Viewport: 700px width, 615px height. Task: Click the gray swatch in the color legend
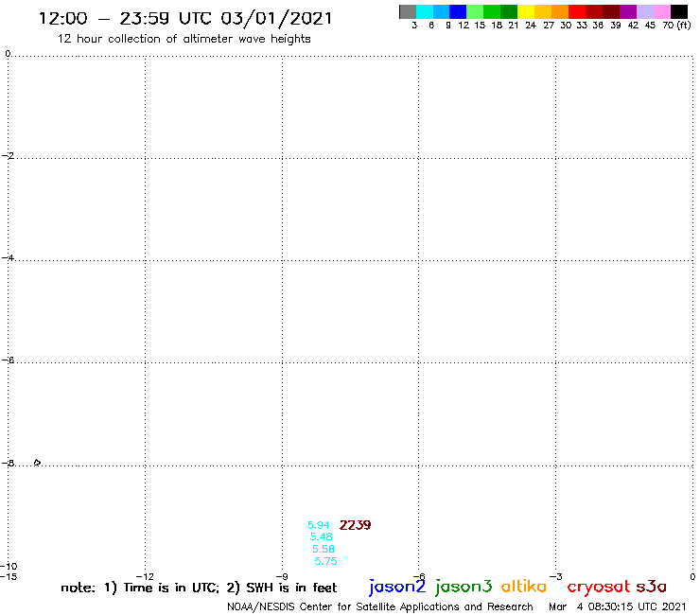(x=408, y=11)
